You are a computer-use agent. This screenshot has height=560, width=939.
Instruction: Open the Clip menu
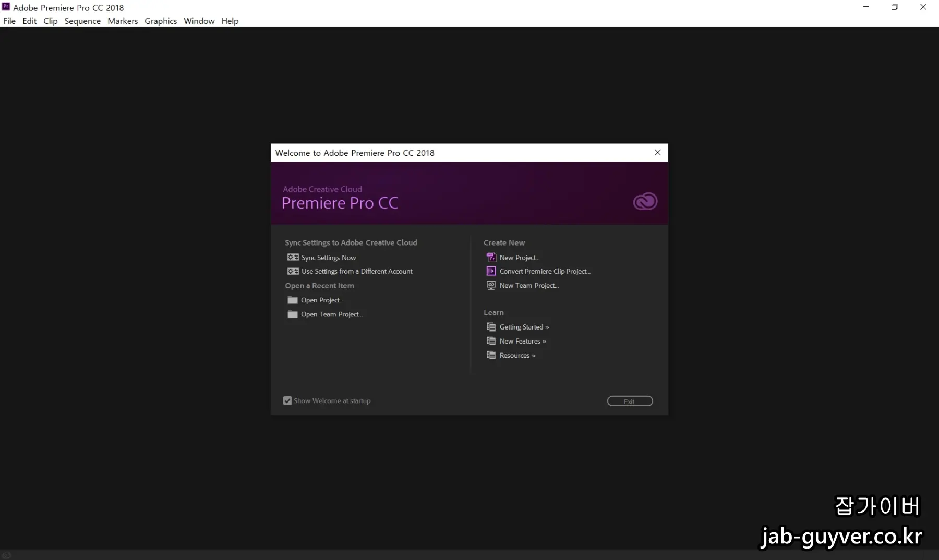[50, 21]
